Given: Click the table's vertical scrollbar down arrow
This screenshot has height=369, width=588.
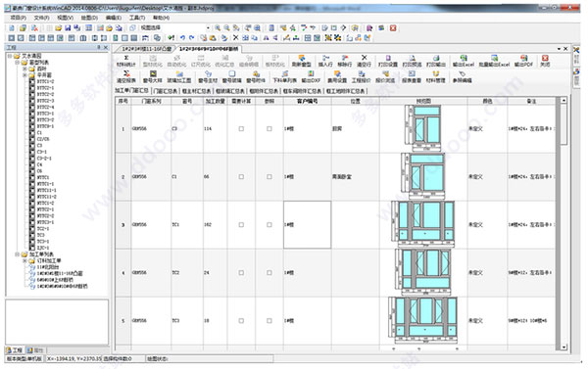Looking at the screenshot, I should tap(563, 347).
